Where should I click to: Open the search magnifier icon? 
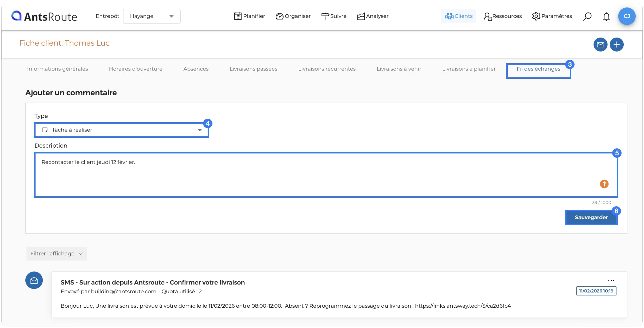pos(587,16)
